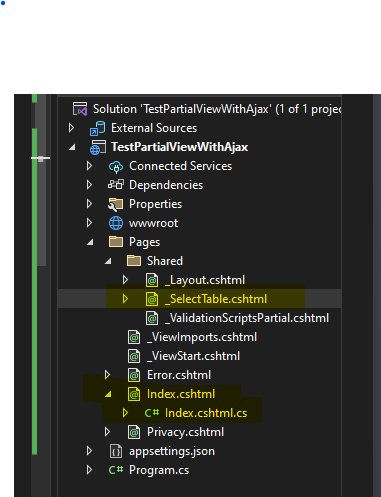The height and width of the screenshot is (497, 381).
Task: Click the C# icon beside Program.cs
Action: point(116,470)
